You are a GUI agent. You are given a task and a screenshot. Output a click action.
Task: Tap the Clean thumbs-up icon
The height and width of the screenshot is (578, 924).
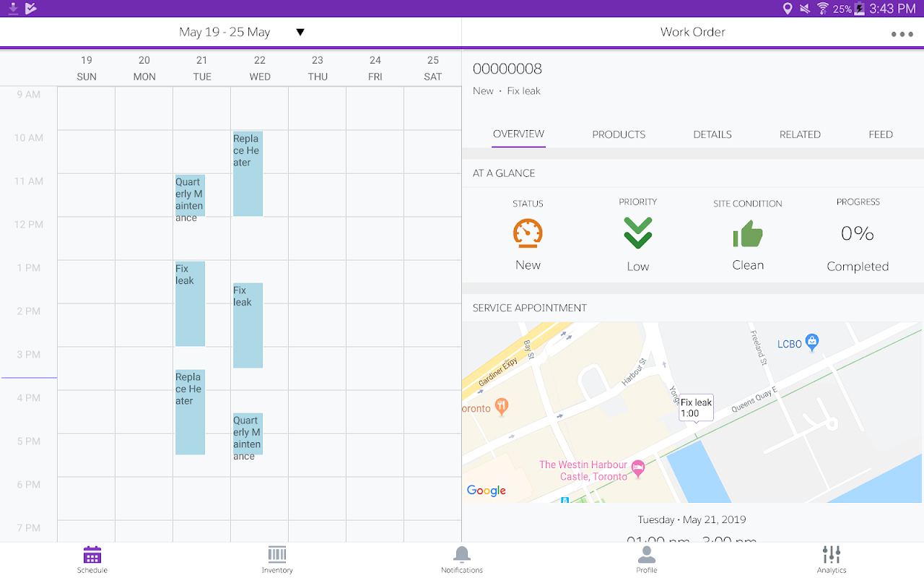click(x=748, y=234)
